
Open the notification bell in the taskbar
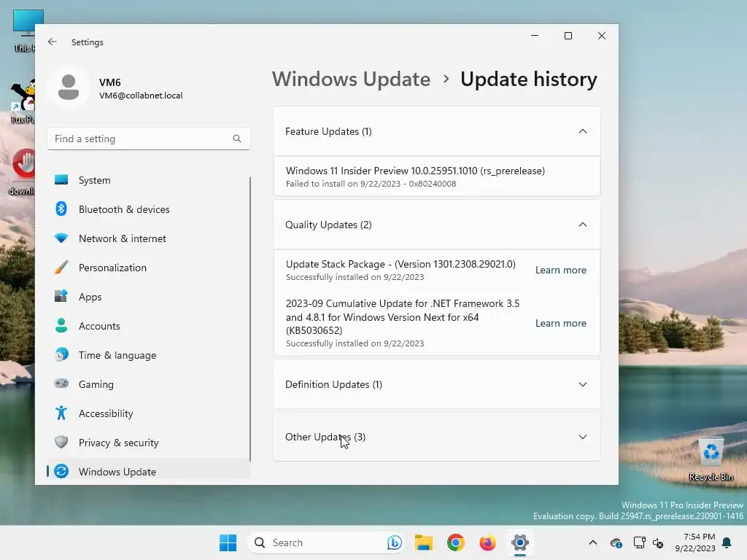(727, 542)
